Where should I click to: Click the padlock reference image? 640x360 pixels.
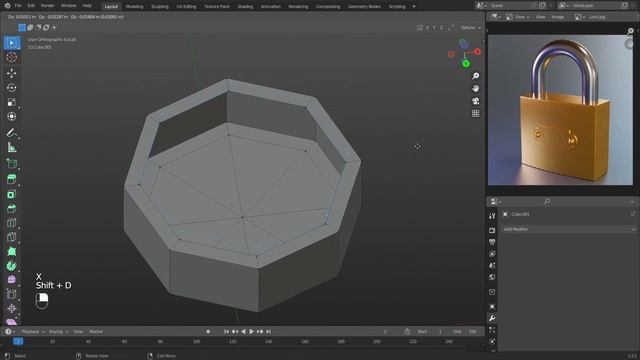point(560,110)
